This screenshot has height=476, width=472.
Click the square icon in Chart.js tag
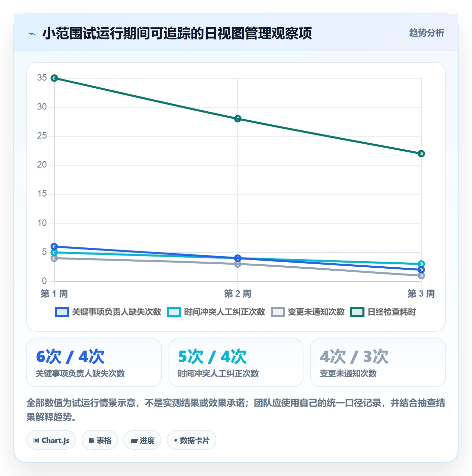pos(36,441)
